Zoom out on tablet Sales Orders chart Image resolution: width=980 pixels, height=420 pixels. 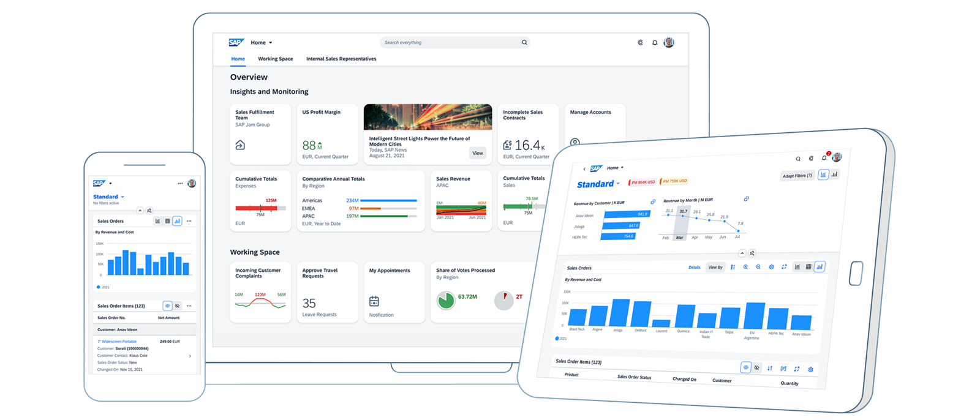(758, 267)
